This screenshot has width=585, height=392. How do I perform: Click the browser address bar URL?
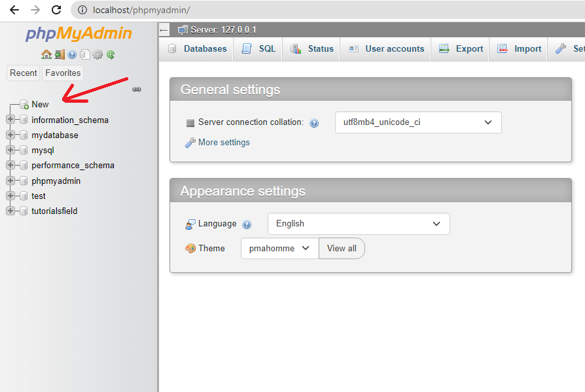(141, 10)
